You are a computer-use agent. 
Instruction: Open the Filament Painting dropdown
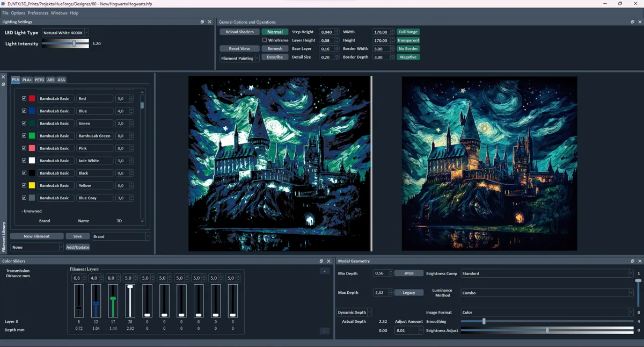coord(239,58)
